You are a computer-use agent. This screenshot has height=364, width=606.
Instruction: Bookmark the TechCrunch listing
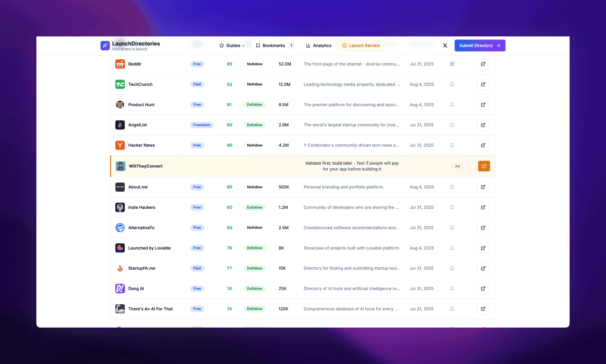pyautogui.click(x=452, y=84)
